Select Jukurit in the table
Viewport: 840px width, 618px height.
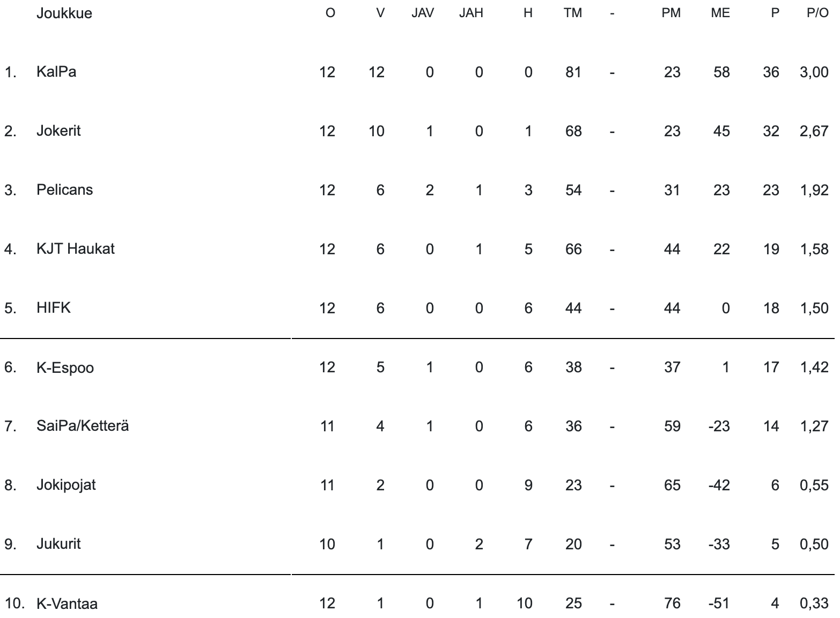click(58, 544)
